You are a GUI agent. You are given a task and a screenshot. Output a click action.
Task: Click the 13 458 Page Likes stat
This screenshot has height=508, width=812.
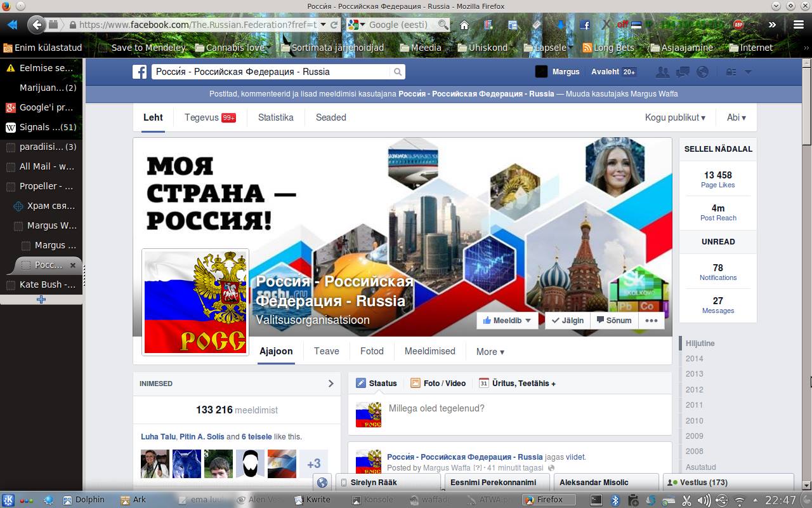[718, 180]
